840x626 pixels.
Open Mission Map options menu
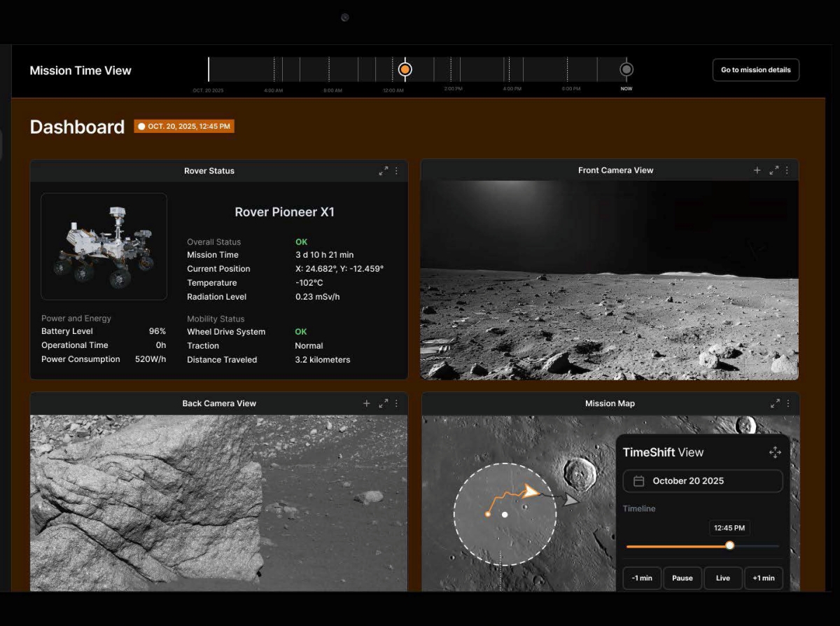(787, 403)
